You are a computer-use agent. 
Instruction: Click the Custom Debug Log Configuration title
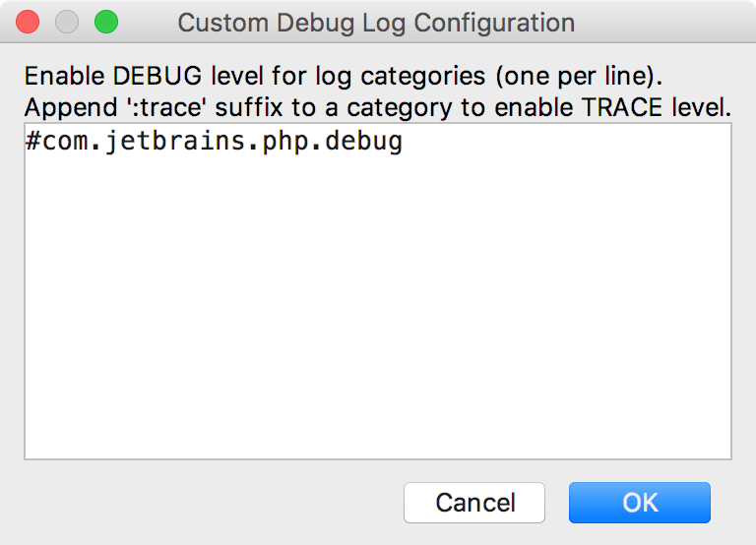(x=376, y=24)
